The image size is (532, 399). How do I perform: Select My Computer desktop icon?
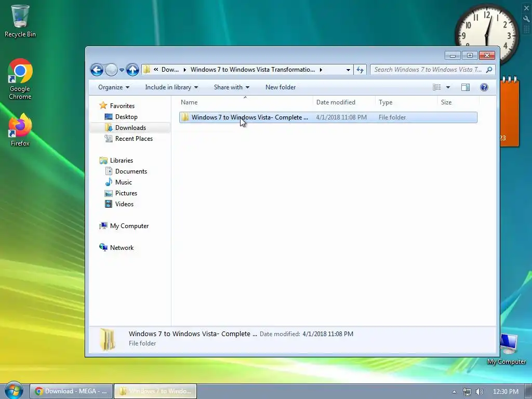pyautogui.click(x=507, y=350)
